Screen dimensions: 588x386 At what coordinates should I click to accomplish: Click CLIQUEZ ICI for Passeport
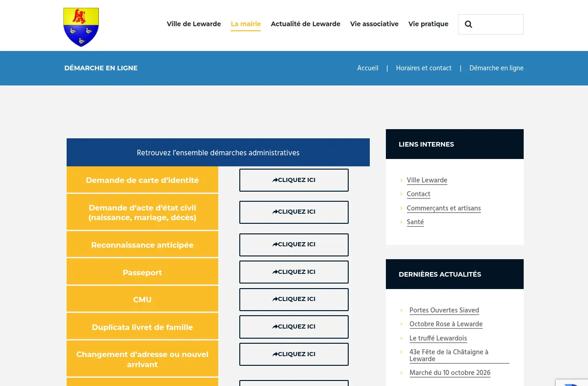(294, 272)
